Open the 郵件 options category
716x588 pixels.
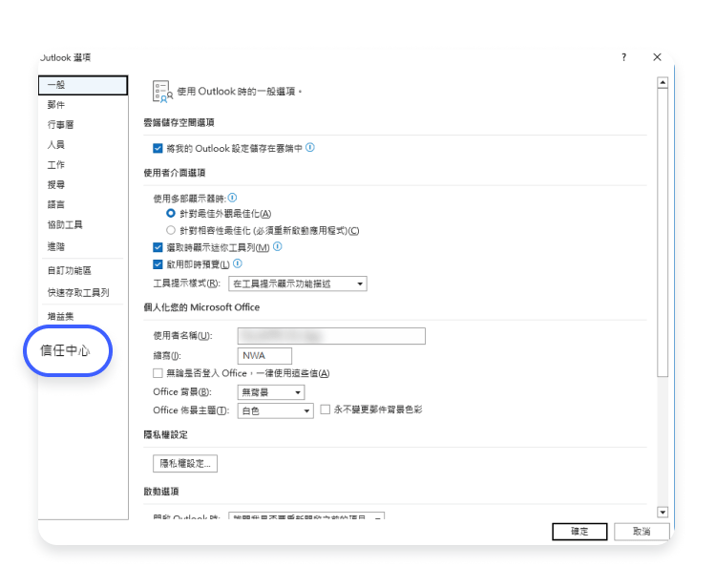[56, 105]
